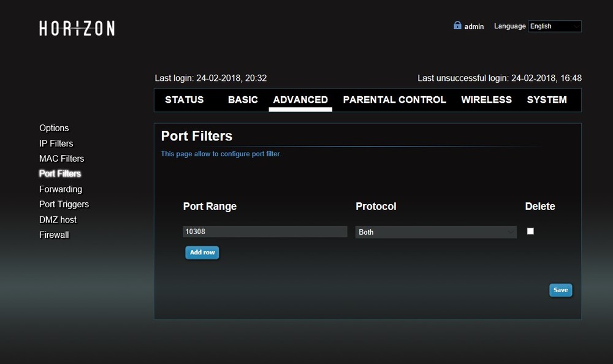The image size is (613, 364).
Task: Open Options in the sidebar
Action: 54,128
